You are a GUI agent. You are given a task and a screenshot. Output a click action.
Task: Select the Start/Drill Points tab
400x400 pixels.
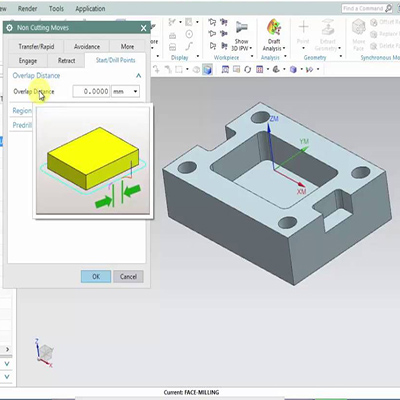115,60
